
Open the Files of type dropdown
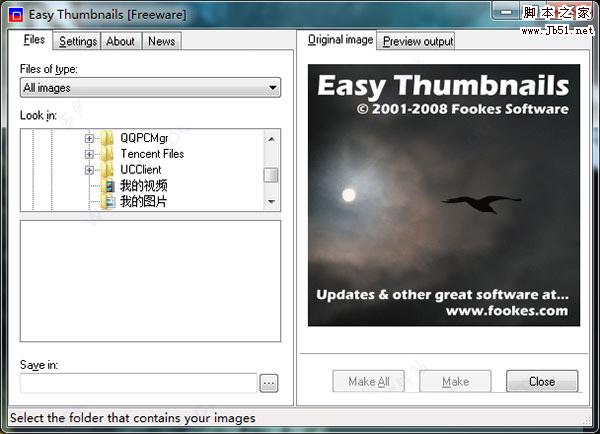point(150,88)
